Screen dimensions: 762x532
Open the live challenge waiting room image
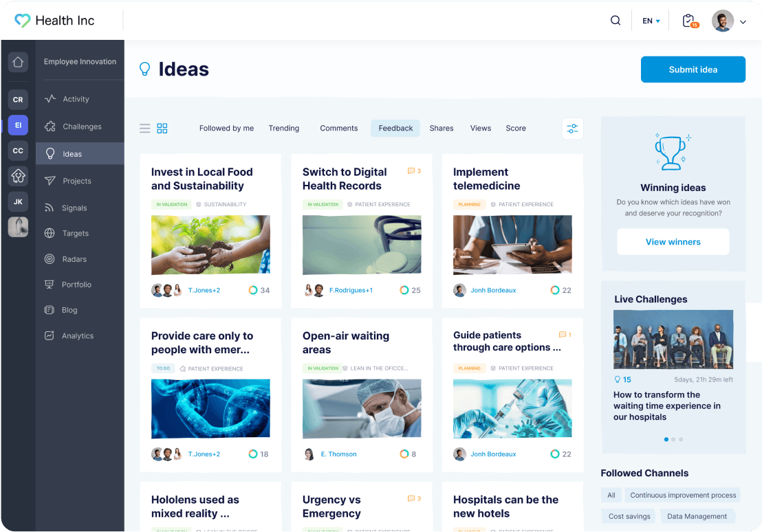pyautogui.click(x=673, y=340)
